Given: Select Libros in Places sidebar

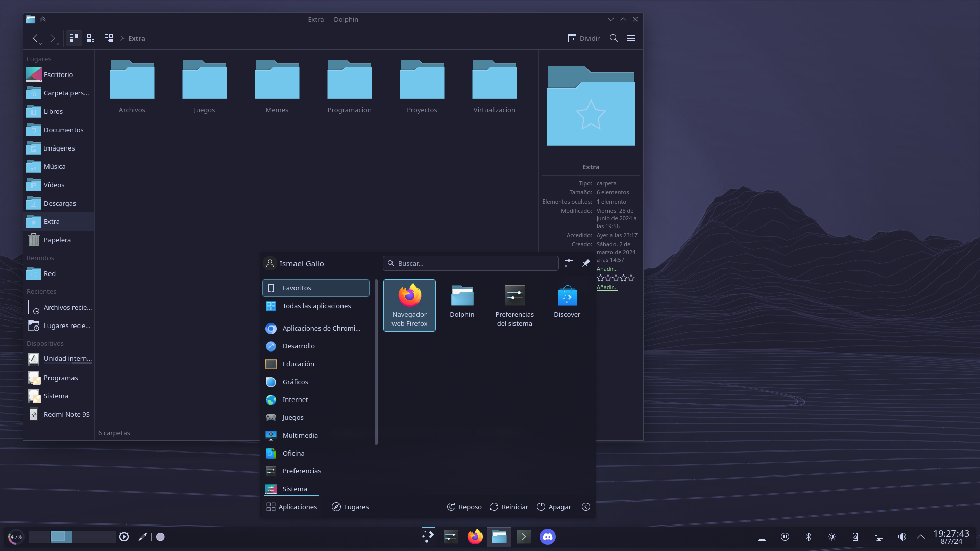Looking at the screenshot, I should 59,111.
